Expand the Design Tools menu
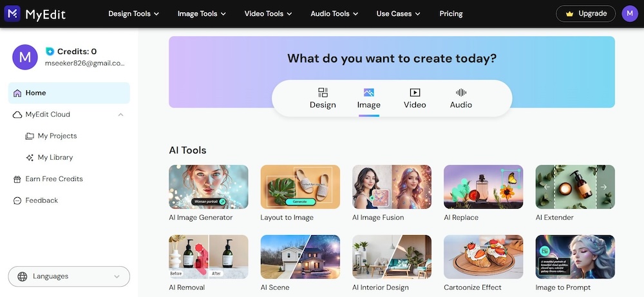This screenshot has height=297, width=644. (133, 14)
